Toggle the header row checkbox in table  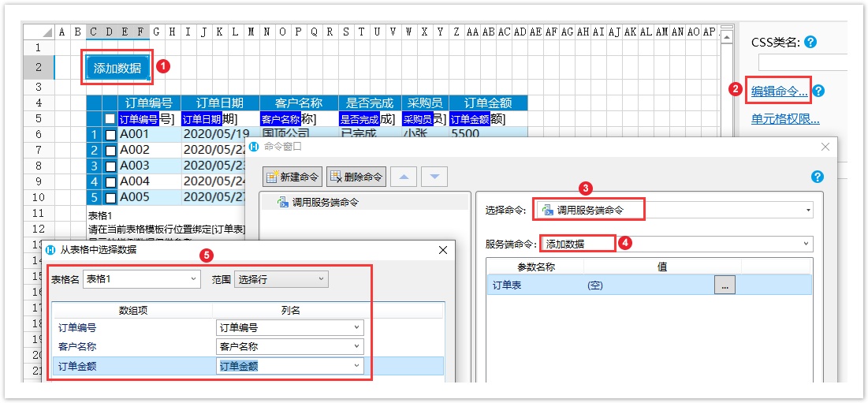coord(110,118)
